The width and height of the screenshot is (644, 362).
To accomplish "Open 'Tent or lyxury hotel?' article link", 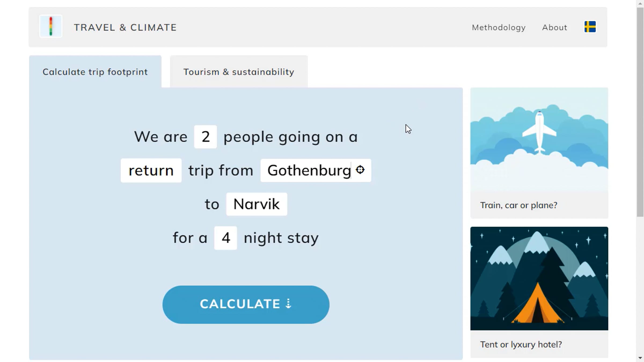I will pyautogui.click(x=521, y=344).
